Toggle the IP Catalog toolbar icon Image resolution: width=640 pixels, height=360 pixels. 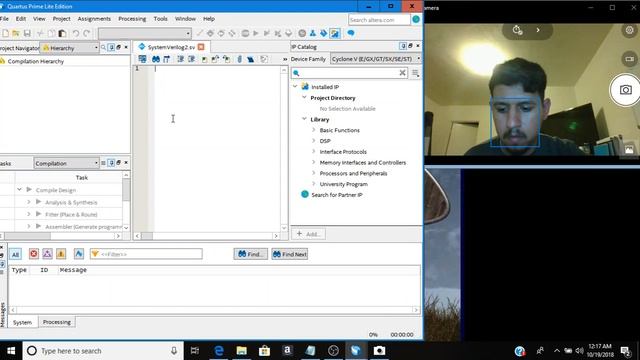pyautogui.click(x=335, y=33)
